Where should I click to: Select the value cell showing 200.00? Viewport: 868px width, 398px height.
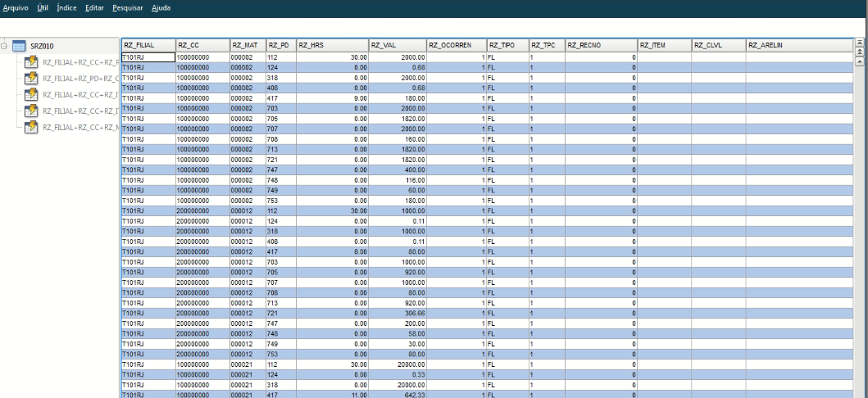point(398,323)
